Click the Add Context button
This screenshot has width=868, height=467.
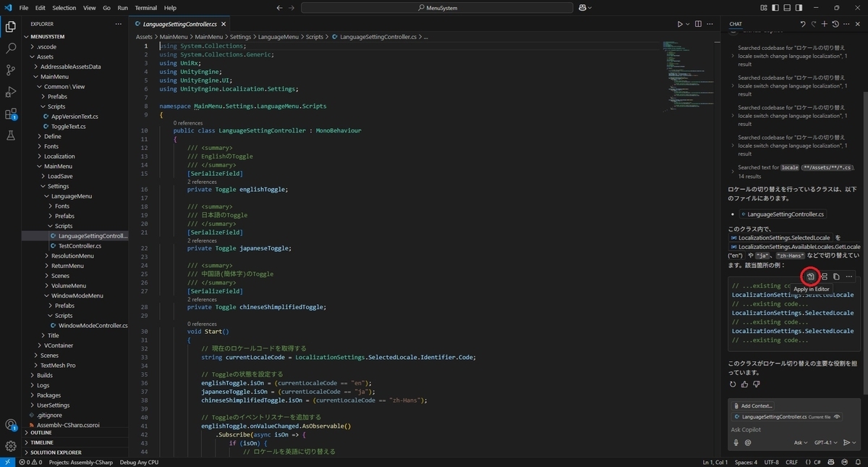pos(753,406)
